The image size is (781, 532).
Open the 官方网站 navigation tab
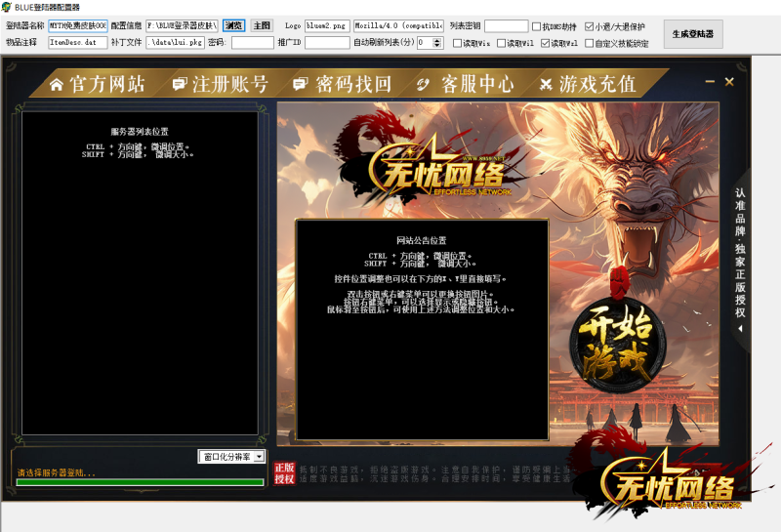98,84
